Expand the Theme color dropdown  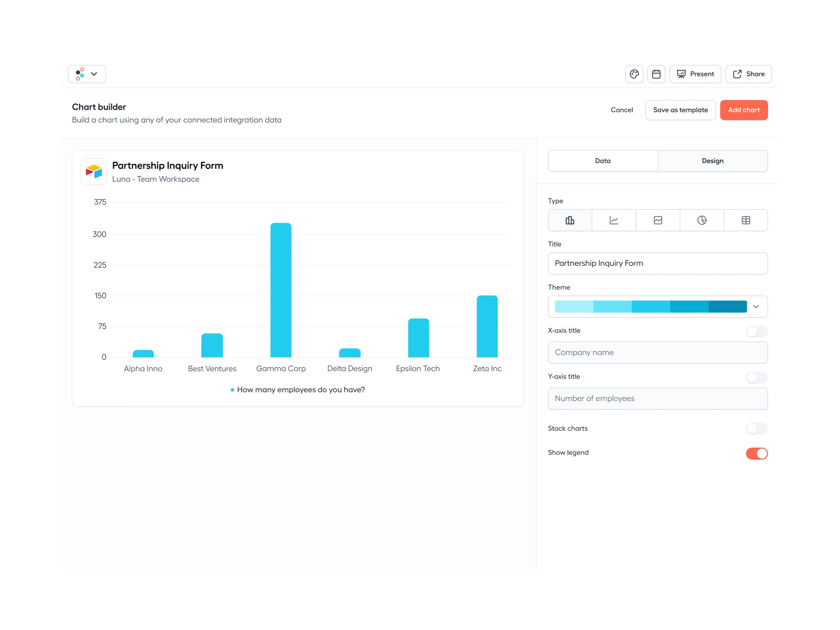pos(658,307)
